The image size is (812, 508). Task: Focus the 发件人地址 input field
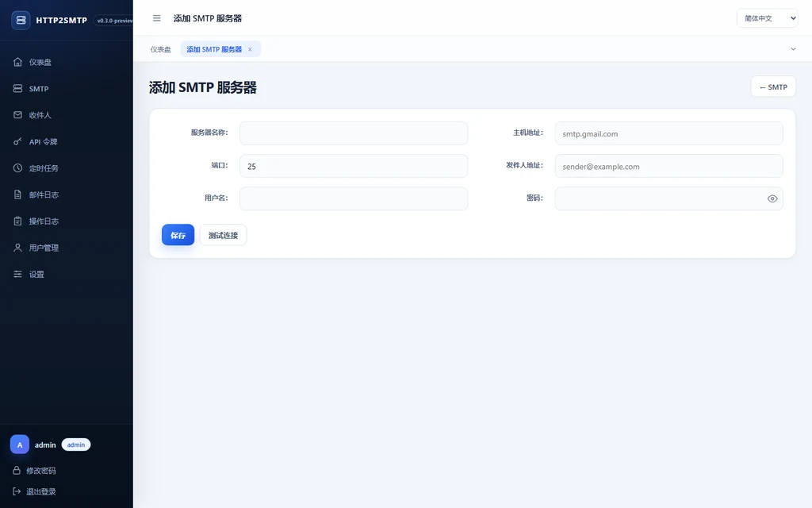(668, 166)
